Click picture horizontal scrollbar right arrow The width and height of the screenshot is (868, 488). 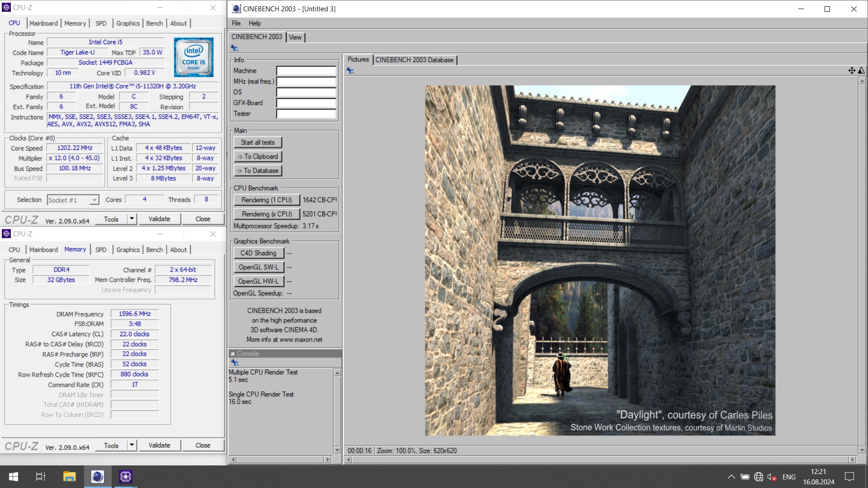pyautogui.click(x=853, y=460)
